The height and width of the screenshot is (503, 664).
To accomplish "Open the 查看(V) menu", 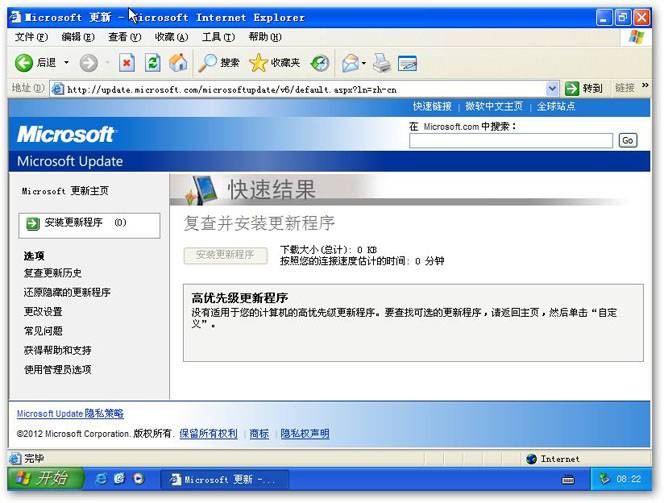I will point(124,37).
